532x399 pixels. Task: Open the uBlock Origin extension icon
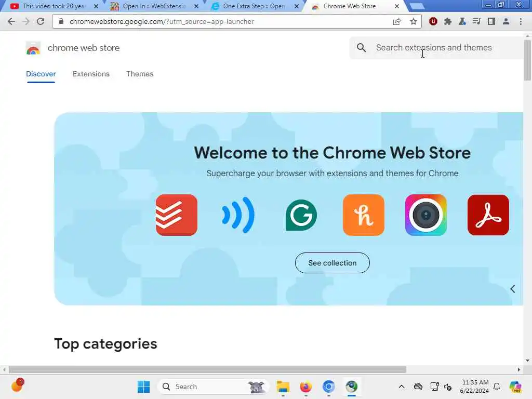click(433, 21)
